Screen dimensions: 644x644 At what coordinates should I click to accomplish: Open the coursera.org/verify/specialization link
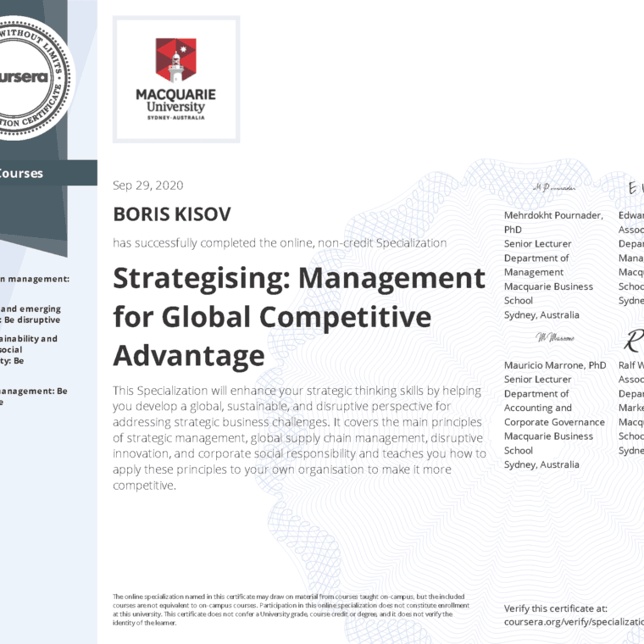pos(574,622)
